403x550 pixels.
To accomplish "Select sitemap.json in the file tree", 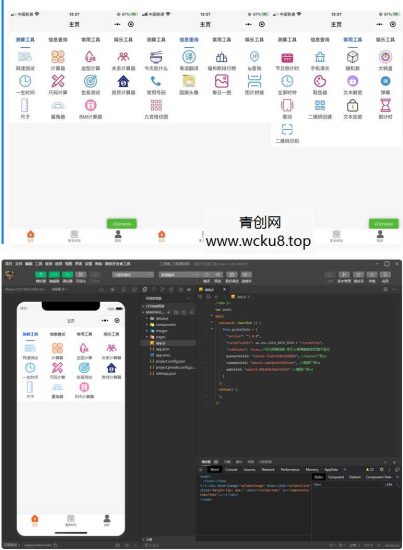I will click(x=164, y=374).
